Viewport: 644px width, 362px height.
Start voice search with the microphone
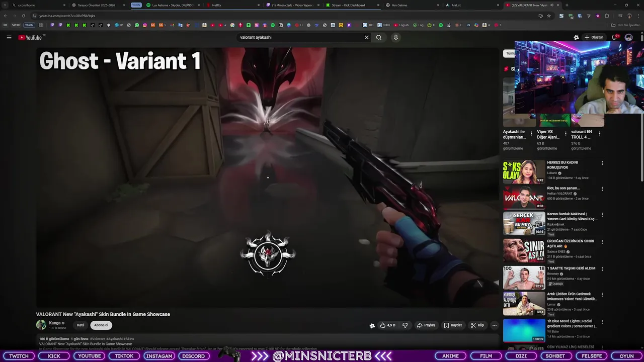pos(396,37)
